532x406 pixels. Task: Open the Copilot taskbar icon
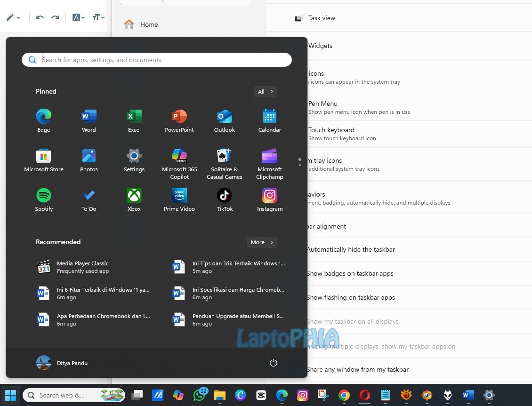[x=178, y=395]
